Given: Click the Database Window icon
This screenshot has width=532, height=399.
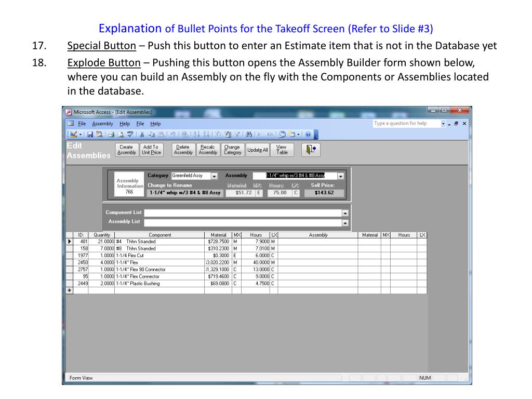Looking at the screenshot, I should click(x=282, y=135).
